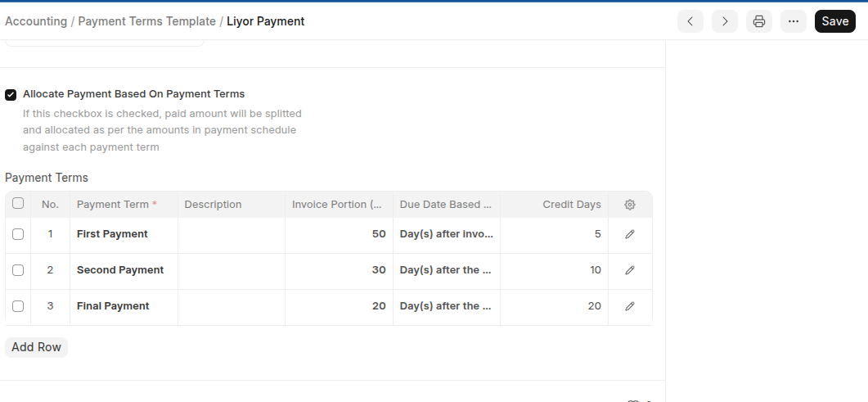This screenshot has width=868, height=402.
Task: Open Payment Terms Template breadcrumb
Action: coord(146,21)
